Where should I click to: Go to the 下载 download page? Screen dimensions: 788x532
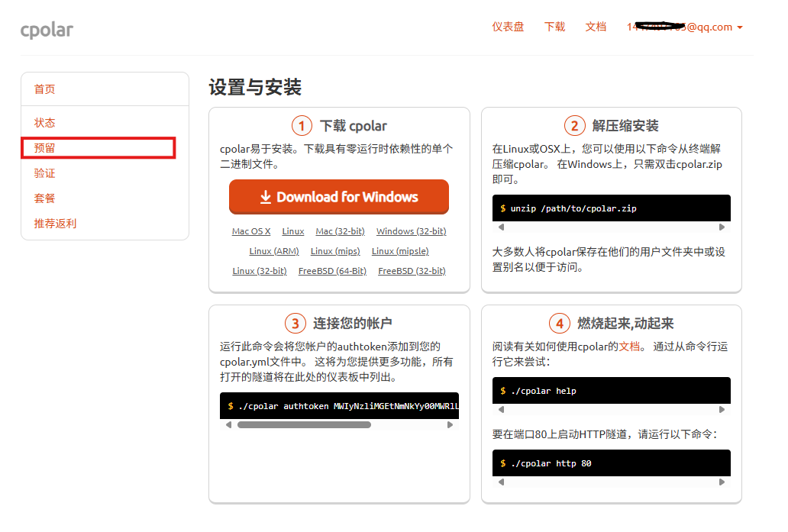click(554, 27)
